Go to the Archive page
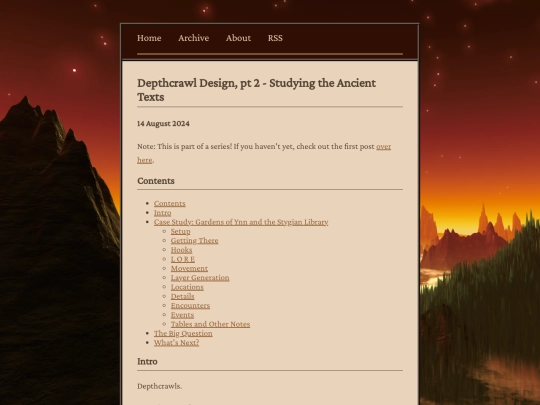This screenshot has width=540, height=405. click(x=194, y=38)
